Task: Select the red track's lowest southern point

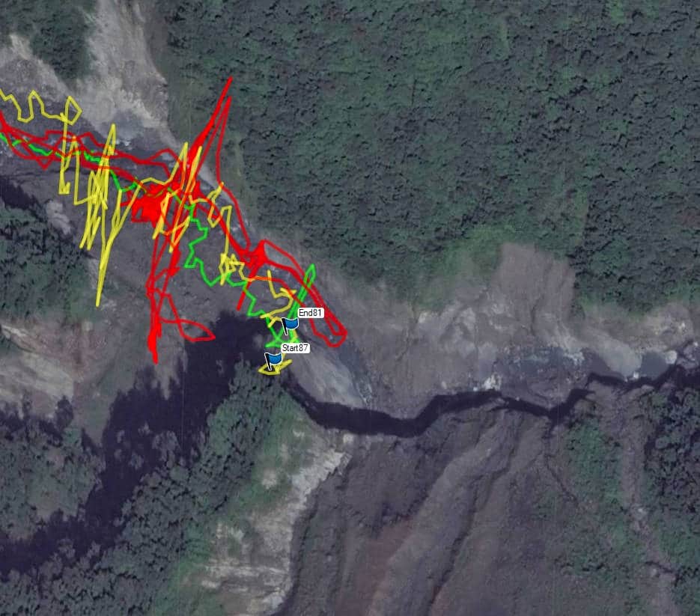Action: click(156, 360)
